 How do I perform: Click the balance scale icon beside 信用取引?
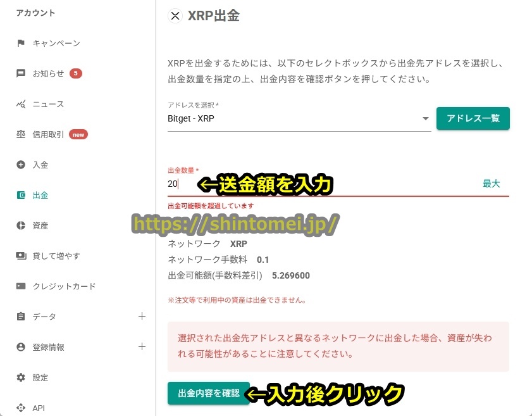[21, 134]
